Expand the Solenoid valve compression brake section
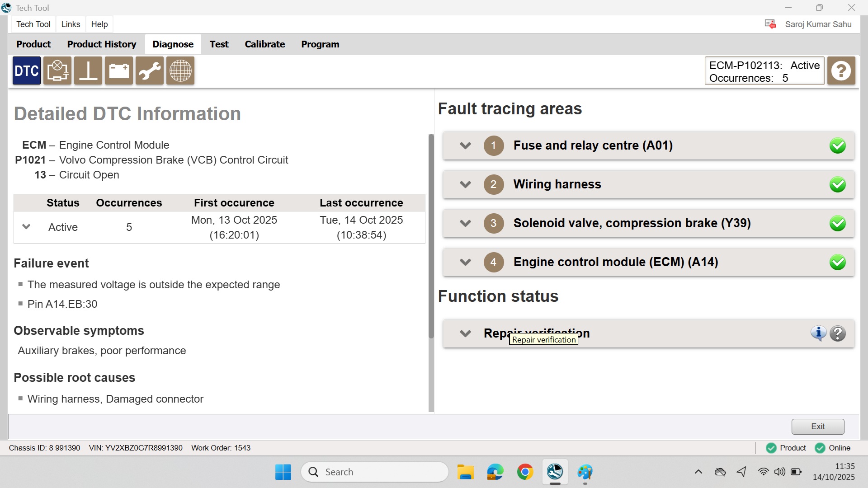This screenshot has width=868, height=488. (465, 223)
